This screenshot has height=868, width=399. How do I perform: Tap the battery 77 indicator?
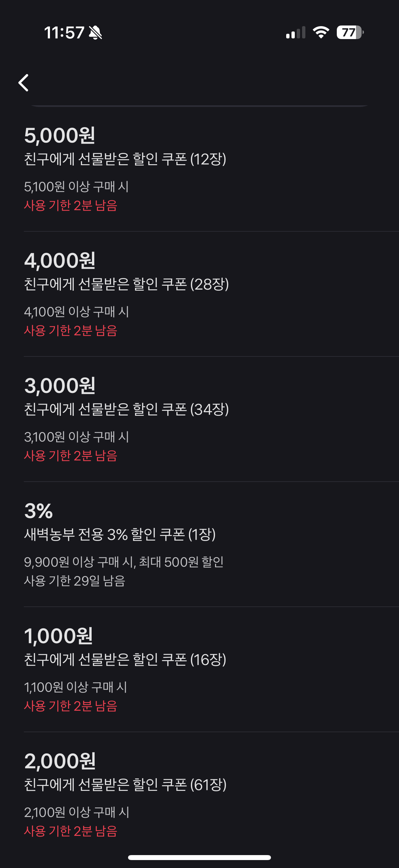coord(350,32)
